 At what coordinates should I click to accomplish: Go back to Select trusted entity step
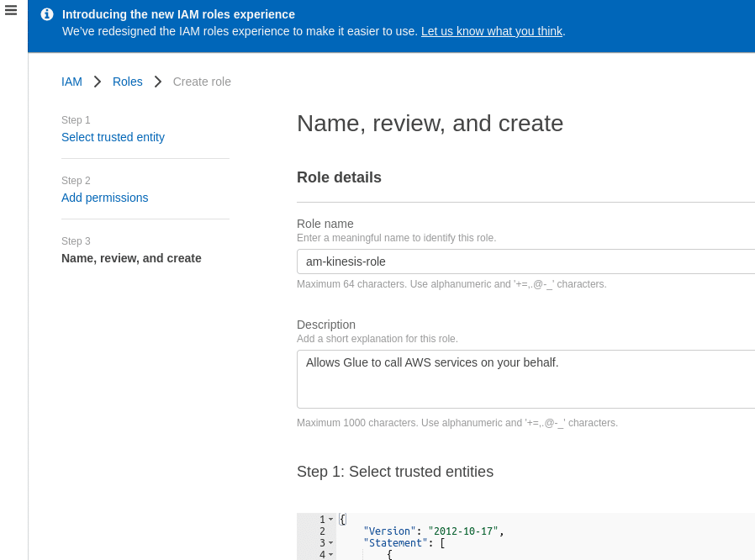[114, 137]
